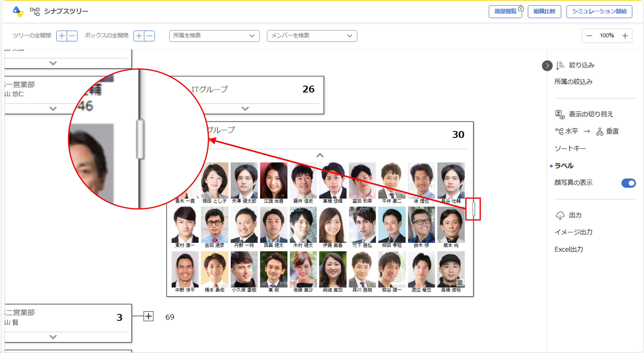644x353 pixels.
Task: Collapse the 30-member group box chevron
Action: coord(320,155)
